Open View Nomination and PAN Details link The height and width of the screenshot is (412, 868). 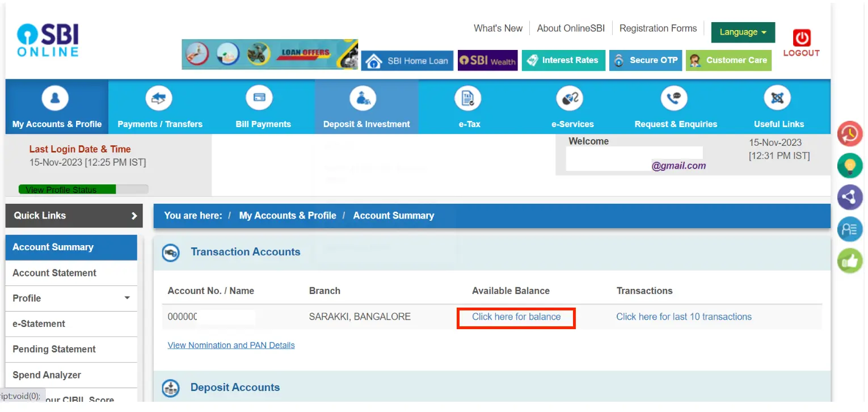[x=231, y=345]
